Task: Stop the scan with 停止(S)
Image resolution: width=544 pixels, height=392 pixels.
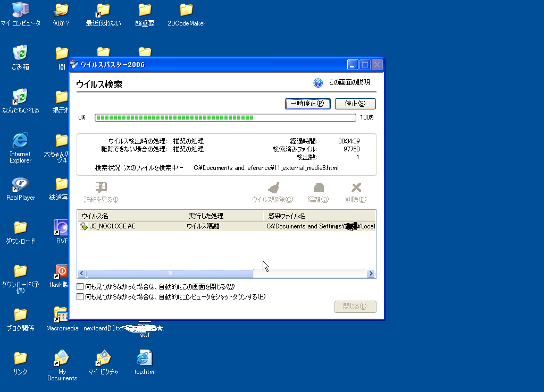Action: (x=355, y=104)
